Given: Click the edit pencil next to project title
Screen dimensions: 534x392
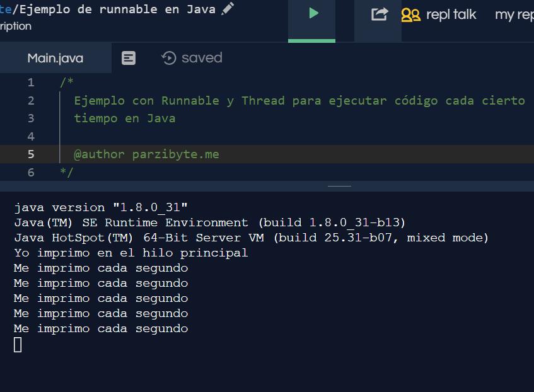Looking at the screenshot, I should click(x=226, y=8).
